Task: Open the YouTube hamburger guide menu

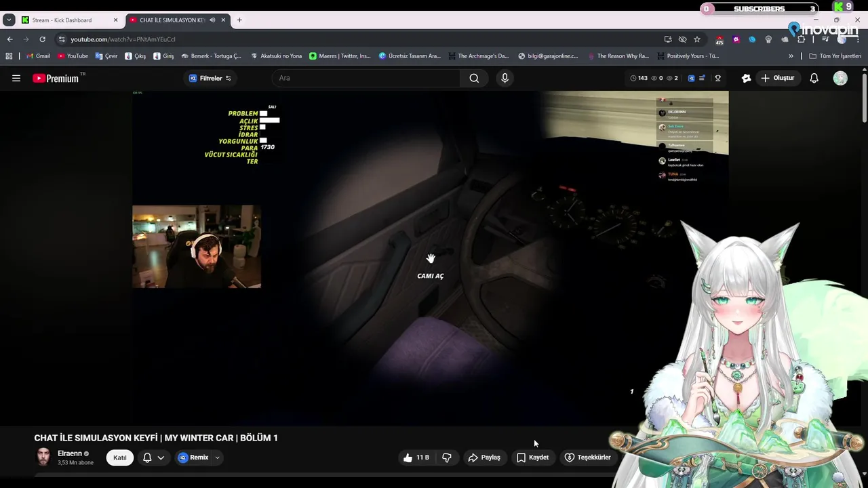Action: 16,78
